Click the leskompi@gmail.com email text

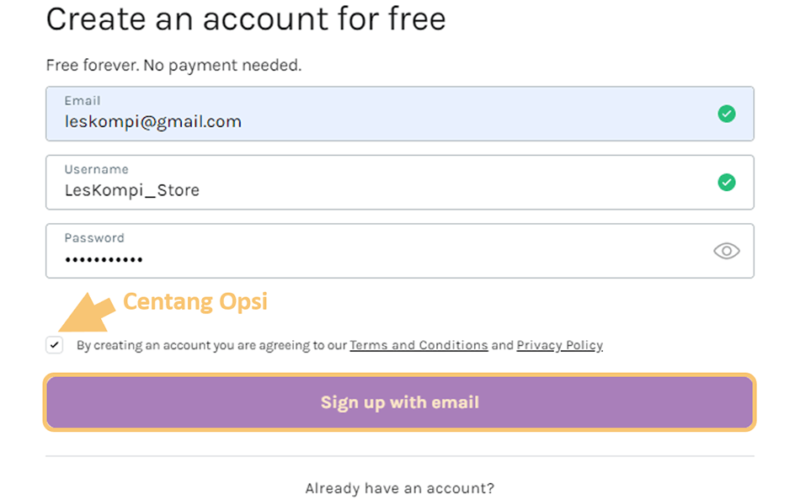[153, 122]
